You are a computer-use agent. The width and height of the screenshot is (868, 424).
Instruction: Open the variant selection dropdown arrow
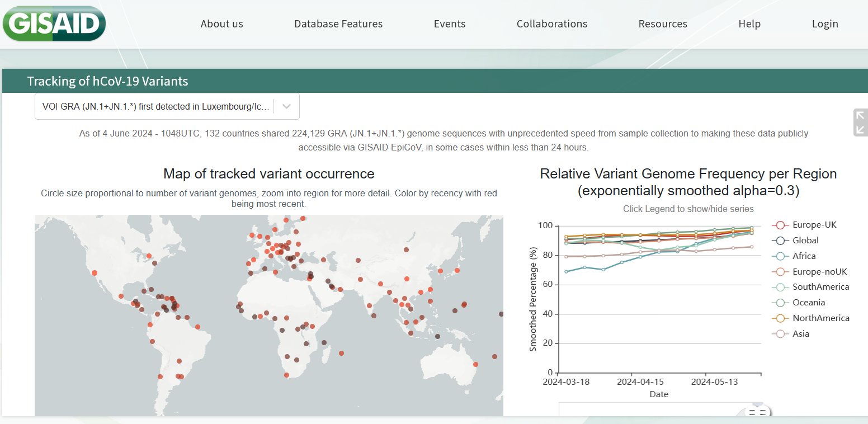point(286,106)
